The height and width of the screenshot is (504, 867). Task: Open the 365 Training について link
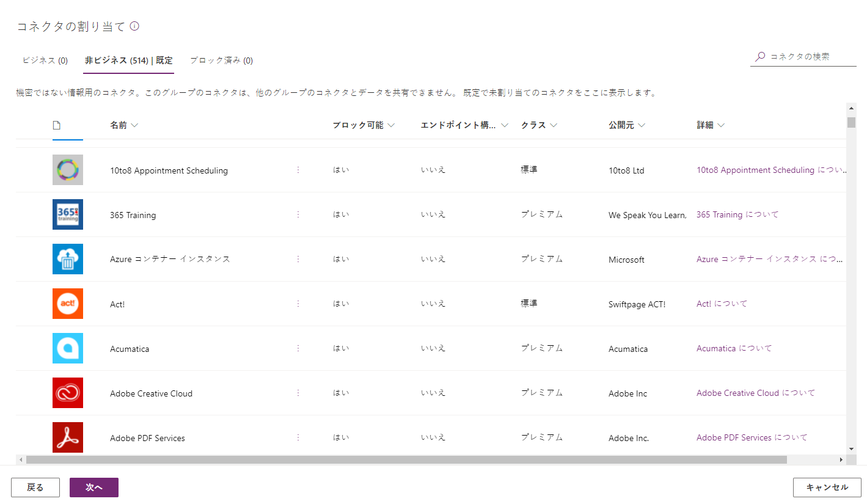click(737, 215)
